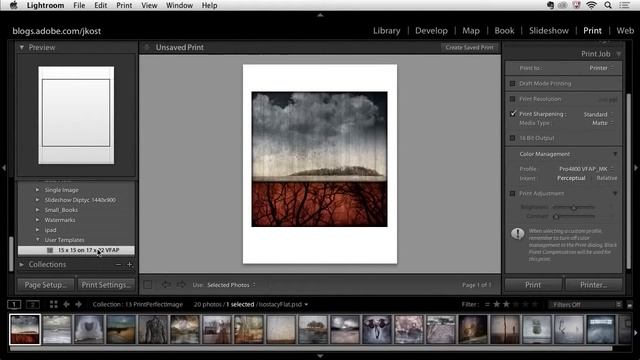The height and width of the screenshot is (360, 640).
Task: Click the rating comparison equals icon
Action: [x=487, y=304]
